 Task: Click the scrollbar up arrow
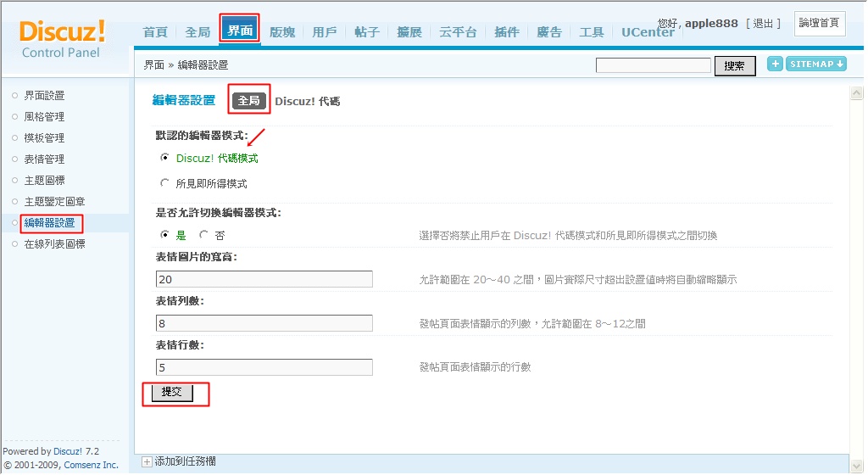(856, 93)
